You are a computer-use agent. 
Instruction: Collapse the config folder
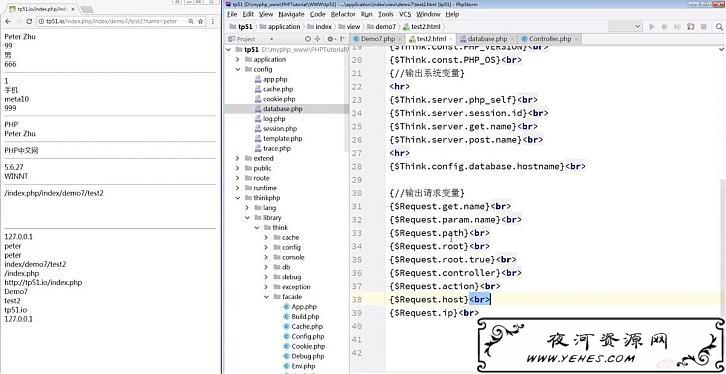(x=238, y=69)
